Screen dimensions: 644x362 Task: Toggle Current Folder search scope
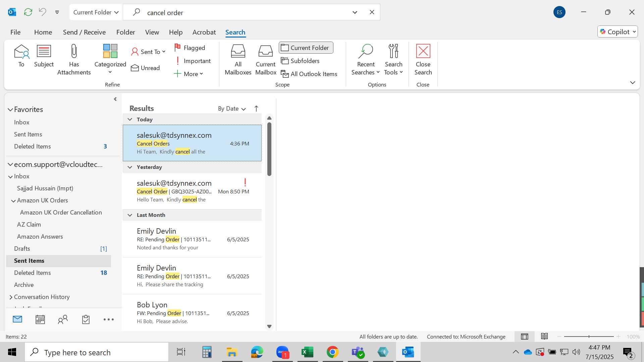[x=306, y=48]
